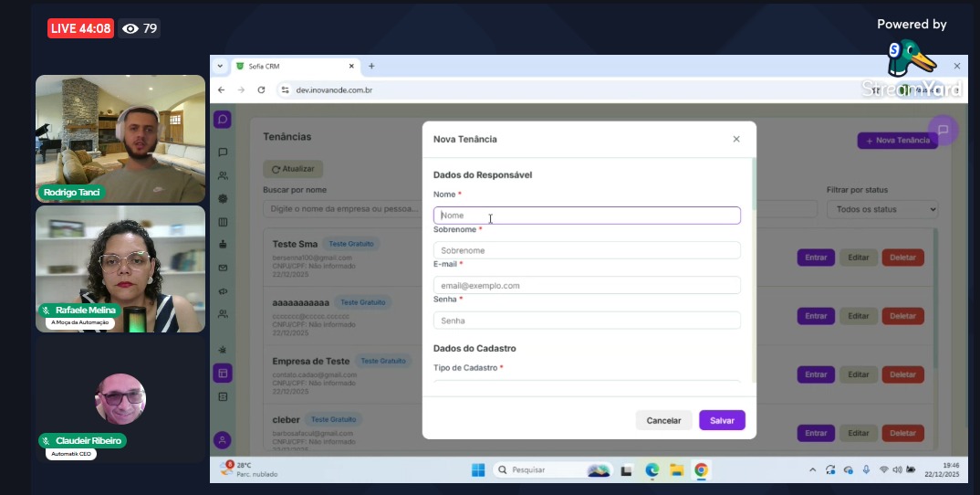Click the envelope icon in sidebar
Viewport: 980px width, 495px height.
click(223, 268)
